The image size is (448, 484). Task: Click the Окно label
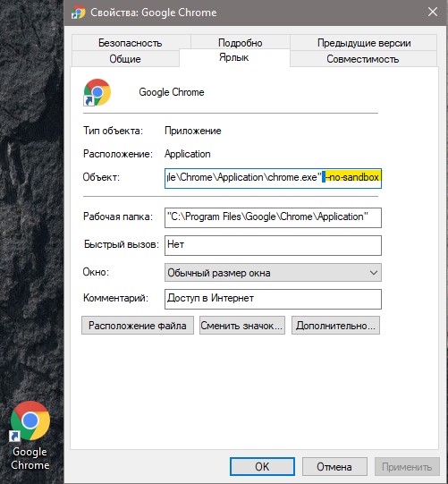[96, 272]
